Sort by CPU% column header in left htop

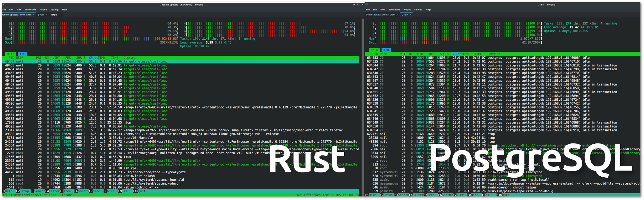pos(93,57)
